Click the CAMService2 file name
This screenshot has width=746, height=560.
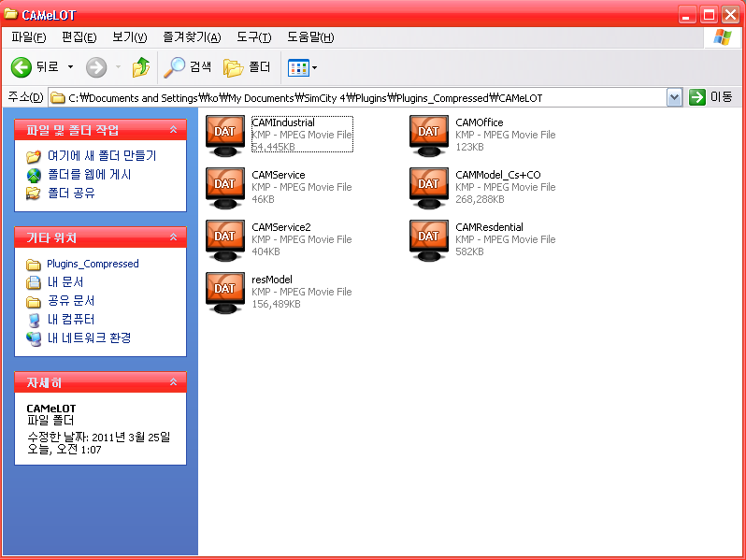(x=281, y=227)
